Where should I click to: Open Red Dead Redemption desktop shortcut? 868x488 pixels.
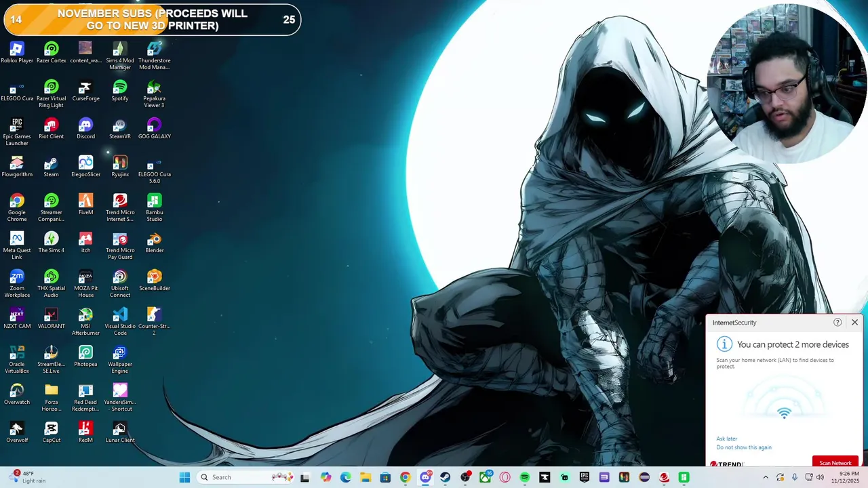click(x=85, y=397)
